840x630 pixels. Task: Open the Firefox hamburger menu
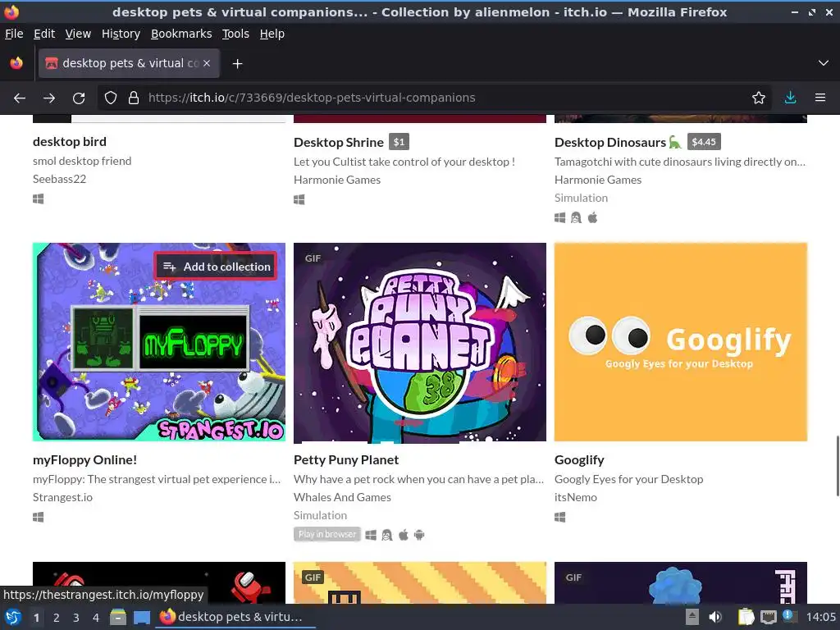(x=820, y=98)
